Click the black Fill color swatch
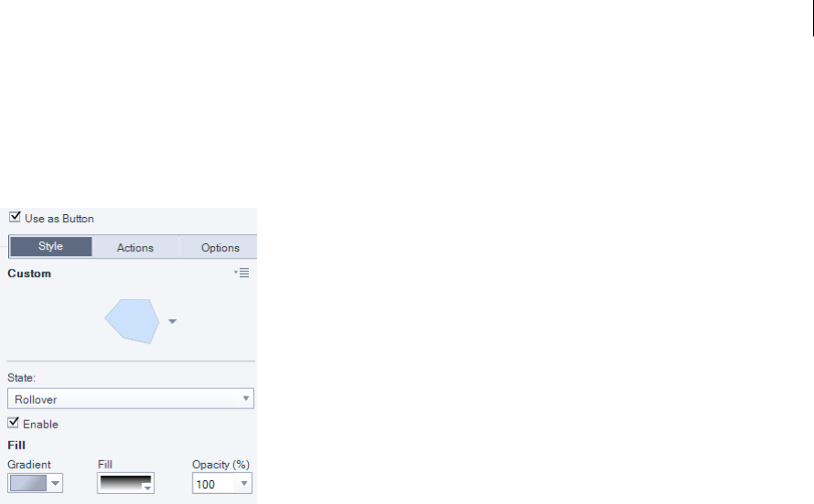 point(125,483)
